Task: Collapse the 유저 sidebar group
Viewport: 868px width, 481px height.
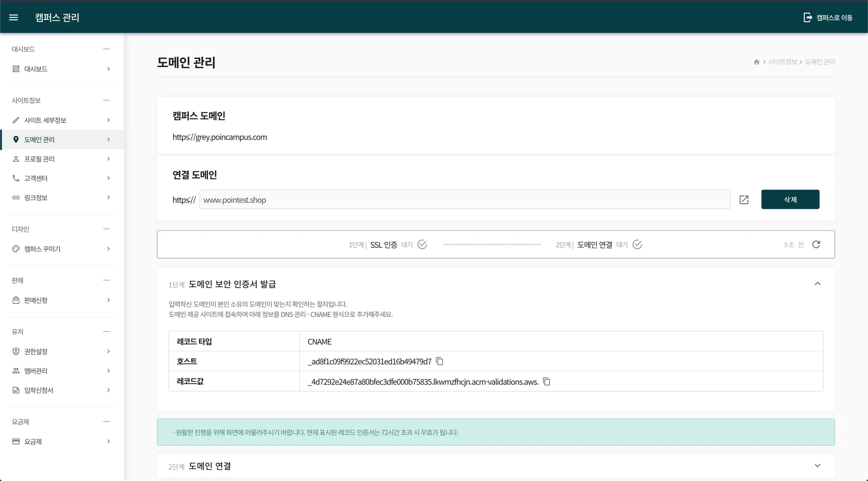Action: (x=106, y=332)
